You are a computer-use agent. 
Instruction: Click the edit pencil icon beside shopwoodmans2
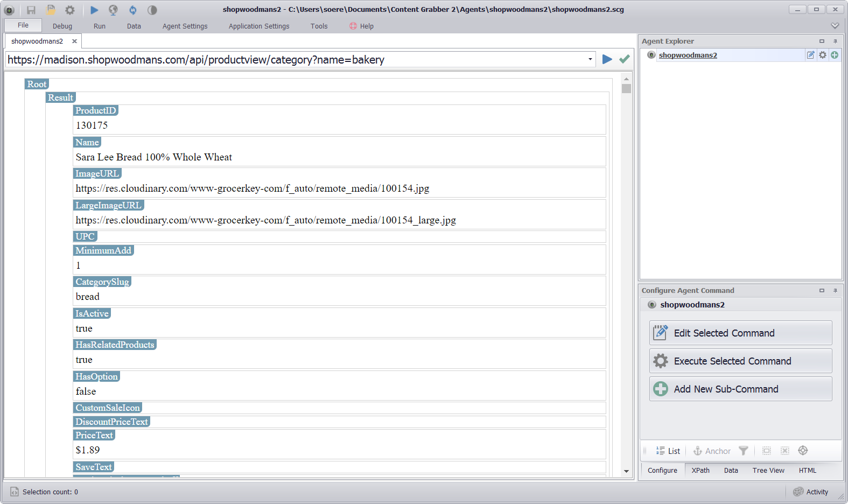[x=810, y=55]
